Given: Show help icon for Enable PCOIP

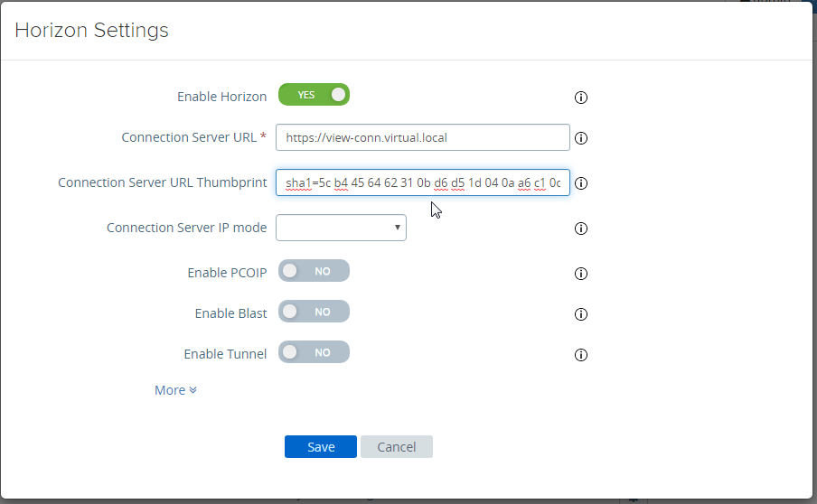Looking at the screenshot, I should pos(580,274).
